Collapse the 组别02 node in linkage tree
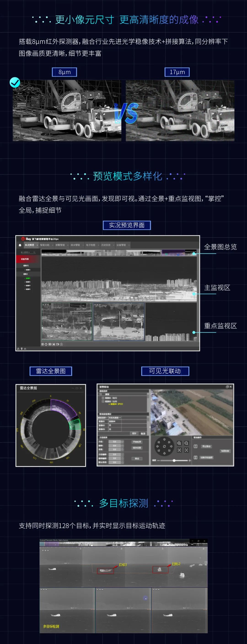This screenshot has height=644, width=247. pos(103,402)
